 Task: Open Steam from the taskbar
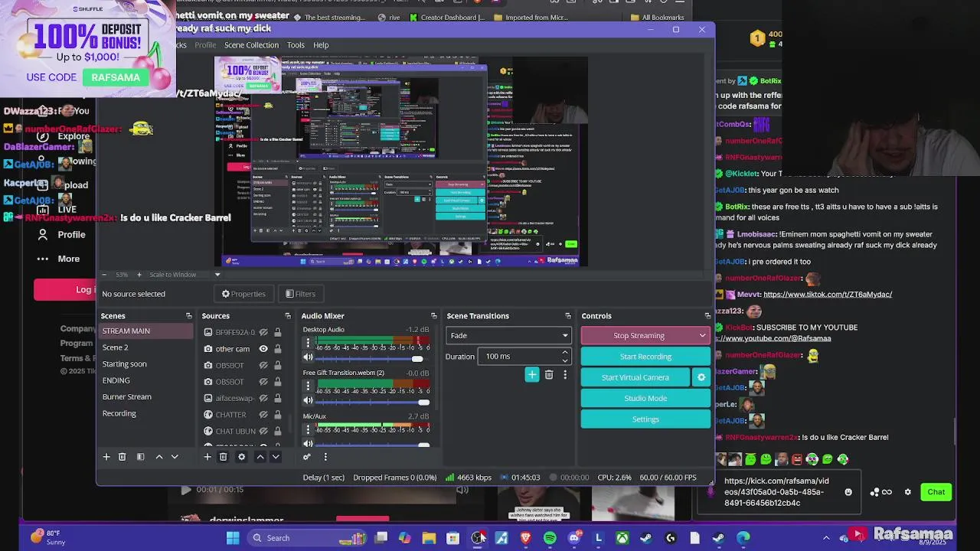[646, 538]
